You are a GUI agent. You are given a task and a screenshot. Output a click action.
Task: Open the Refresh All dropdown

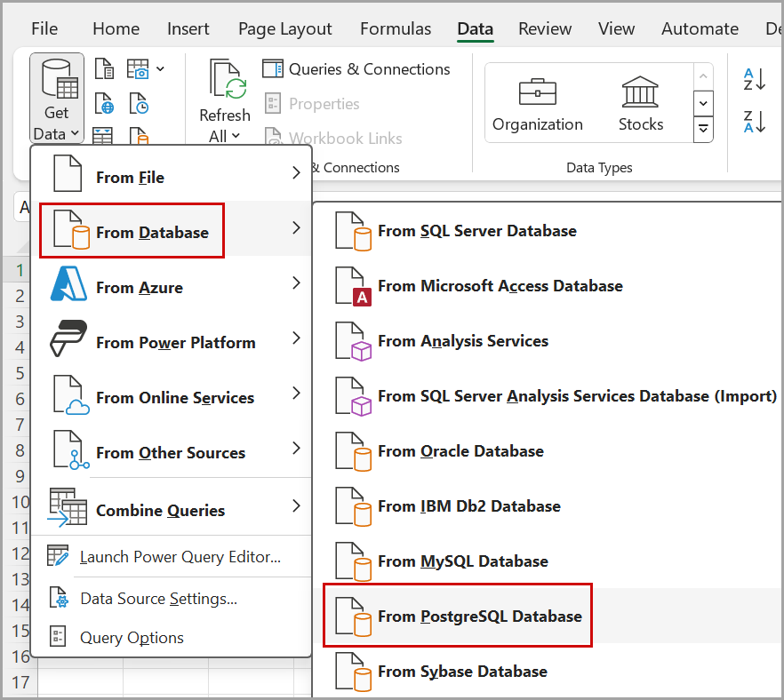tap(224, 136)
